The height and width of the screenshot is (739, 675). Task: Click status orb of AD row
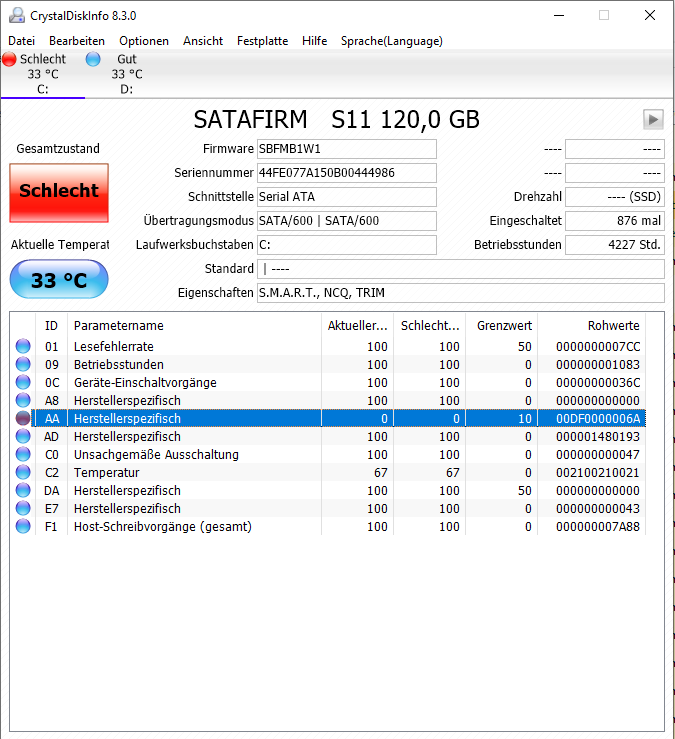point(23,436)
